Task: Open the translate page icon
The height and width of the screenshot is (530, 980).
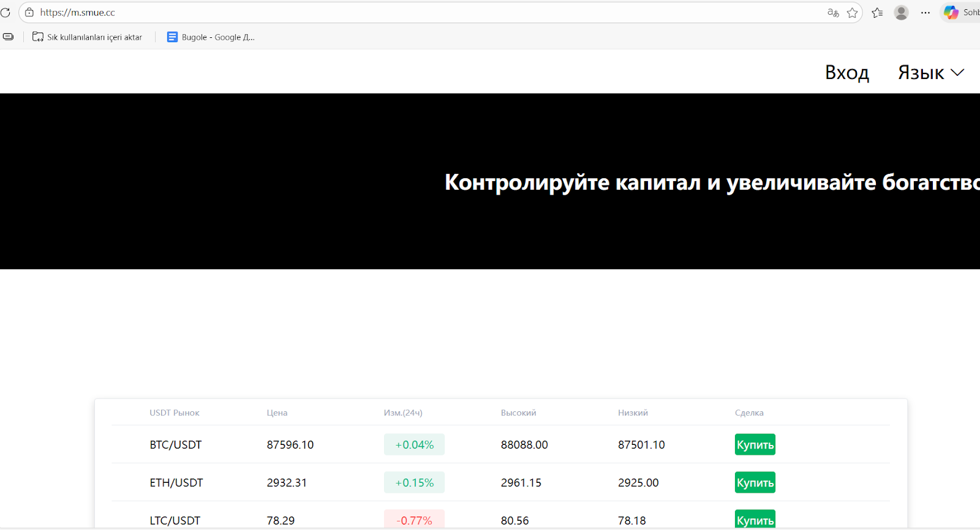Action: [x=833, y=12]
